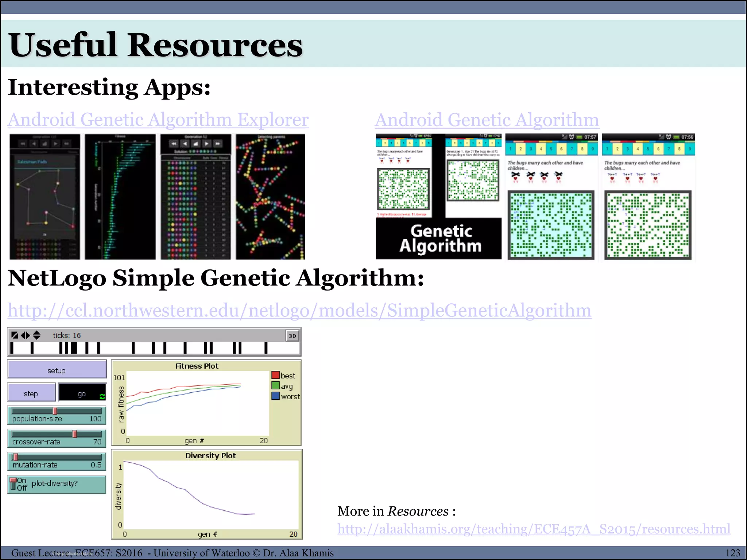Click the diagonal resize view icon
The width and height of the screenshot is (747, 560).
(15, 335)
